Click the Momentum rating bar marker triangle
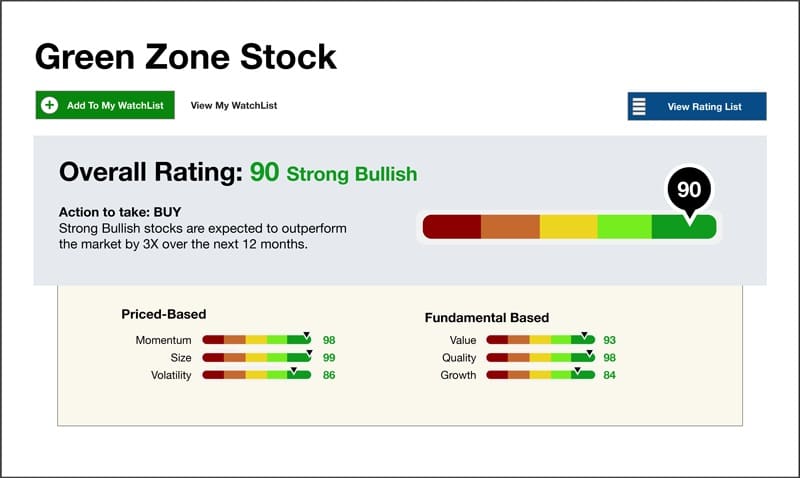The width and height of the screenshot is (800, 478). point(307,334)
